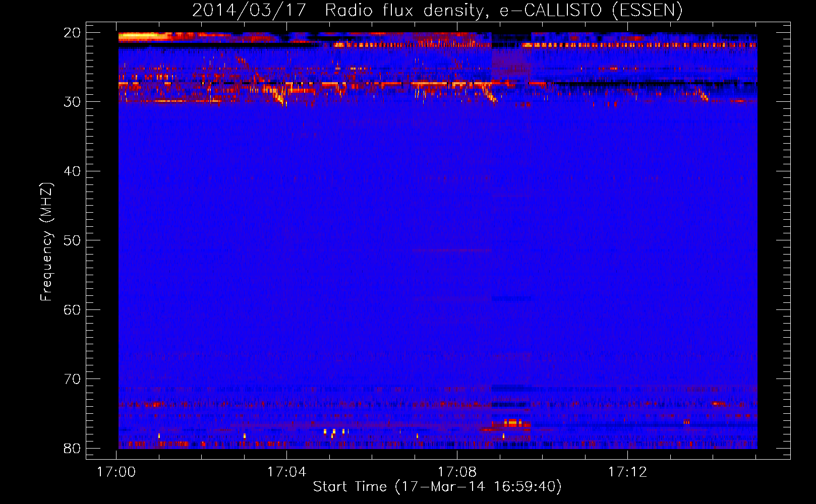Viewport: 816px width, 504px height.
Task: Click the '80' frequency tick label
Action: click(x=72, y=448)
